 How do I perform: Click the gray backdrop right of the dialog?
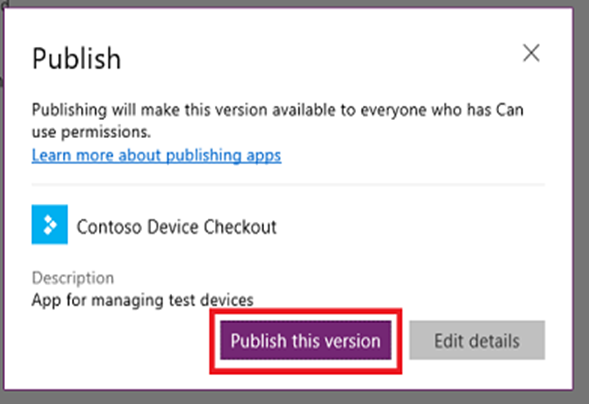click(x=582, y=202)
